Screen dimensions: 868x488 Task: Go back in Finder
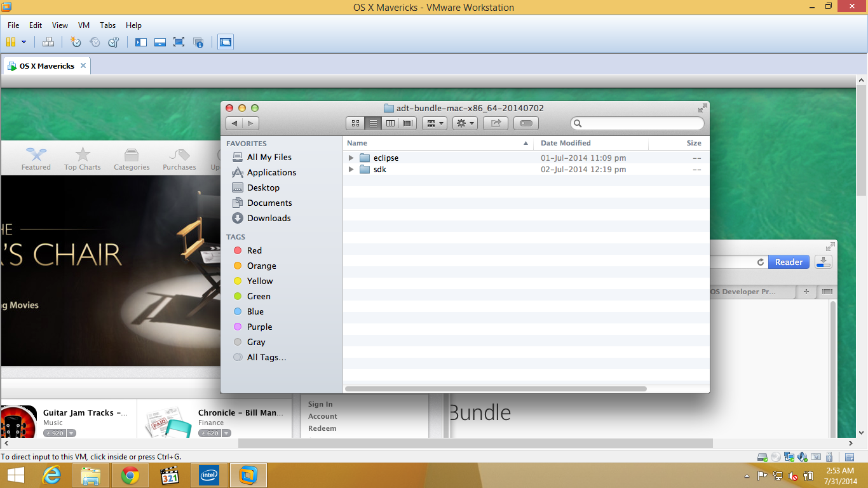point(234,123)
